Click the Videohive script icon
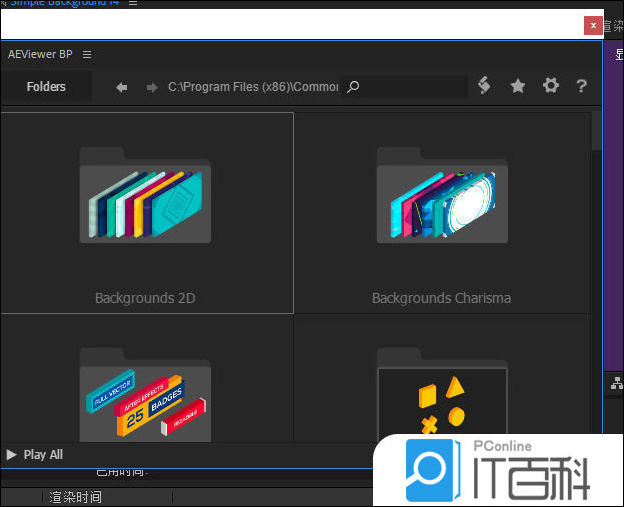The image size is (624, 507). click(484, 86)
